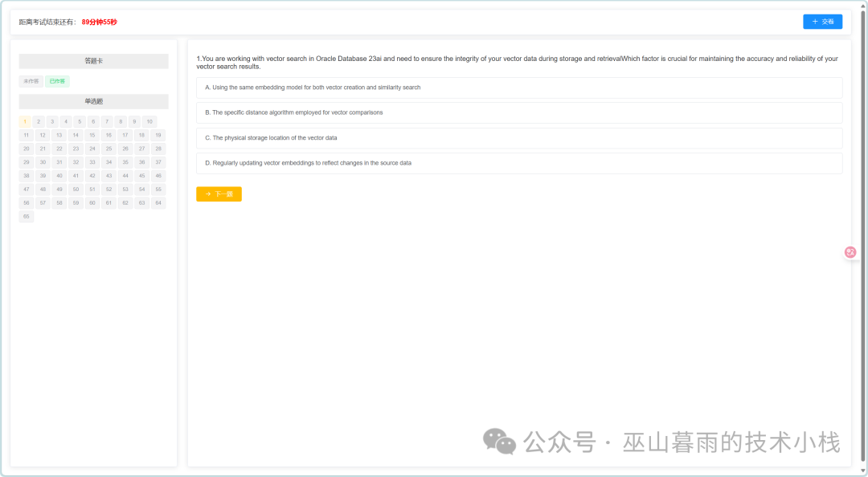Jump to question 46
This screenshot has height=477, width=868.
(158, 176)
